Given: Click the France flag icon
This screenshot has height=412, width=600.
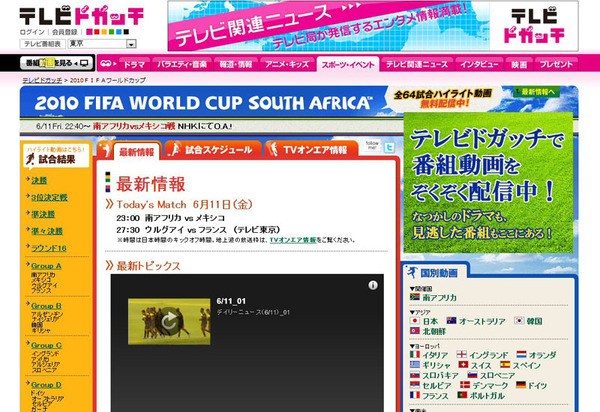Looking at the screenshot, I should 415,395.
